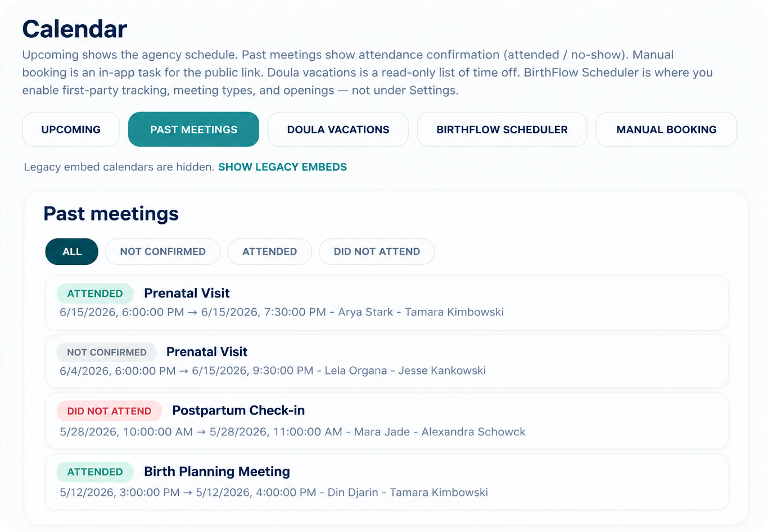Click the Prenatal Visit title for Arya Stark
Viewport: 768px width, 532px height.
click(x=187, y=293)
